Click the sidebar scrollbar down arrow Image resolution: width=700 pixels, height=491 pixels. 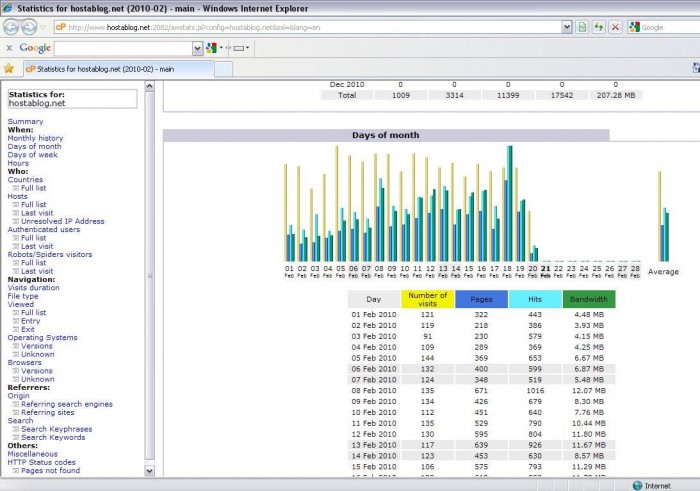(x=150, y=470)
